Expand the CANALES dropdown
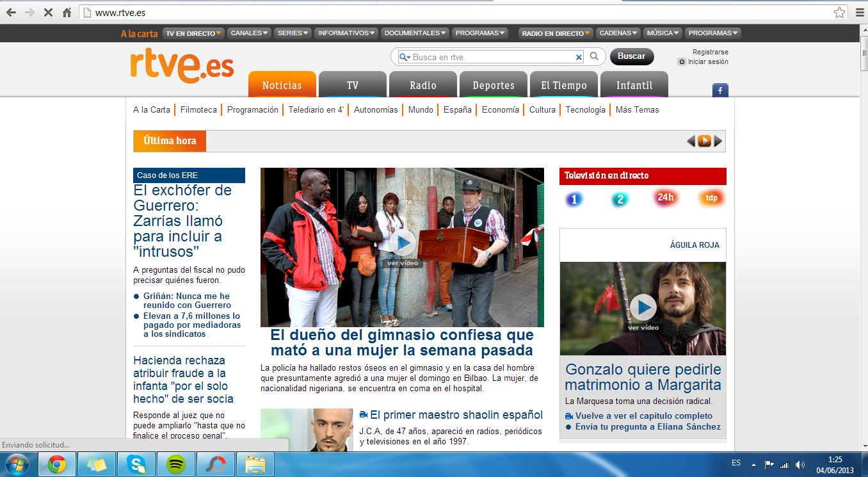 (250, 33)
